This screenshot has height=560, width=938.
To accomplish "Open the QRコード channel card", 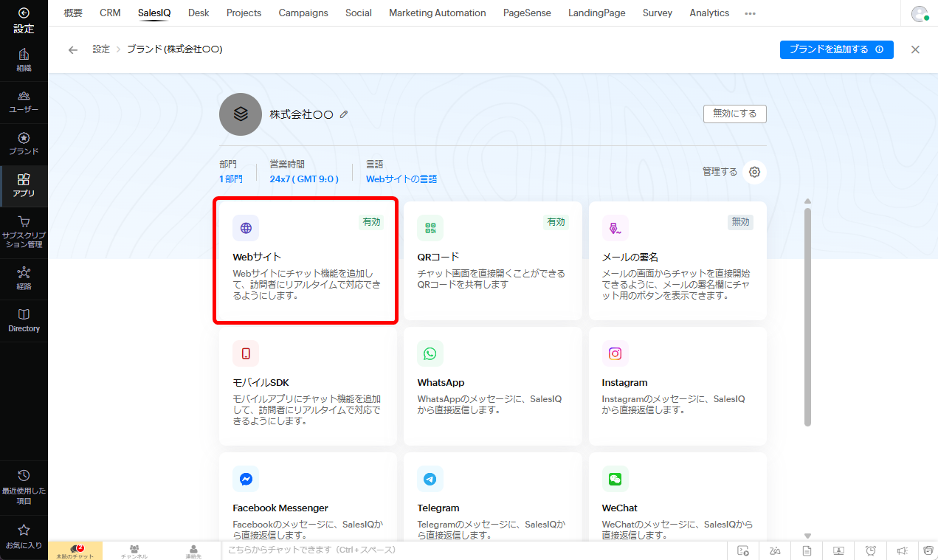I will click(492, 260).
